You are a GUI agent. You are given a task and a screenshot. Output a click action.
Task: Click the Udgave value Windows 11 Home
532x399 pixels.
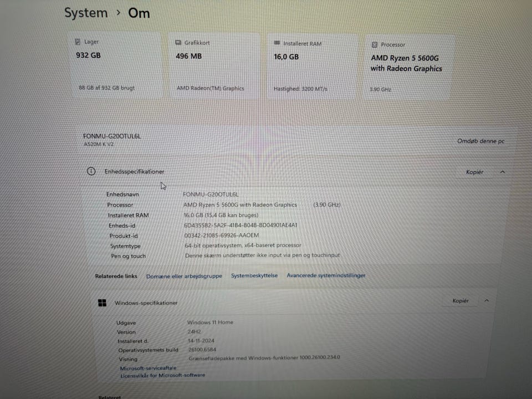210,323
